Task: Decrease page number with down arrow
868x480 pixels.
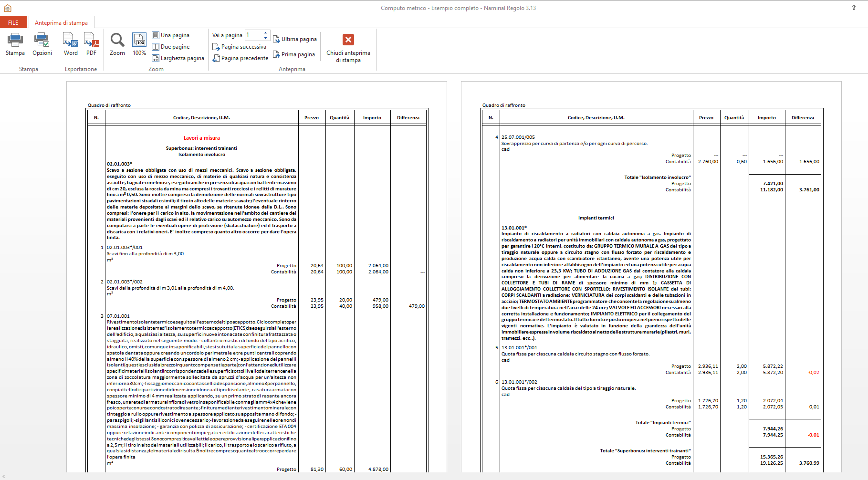Action: pyautogui.click(x=266, y=38)
